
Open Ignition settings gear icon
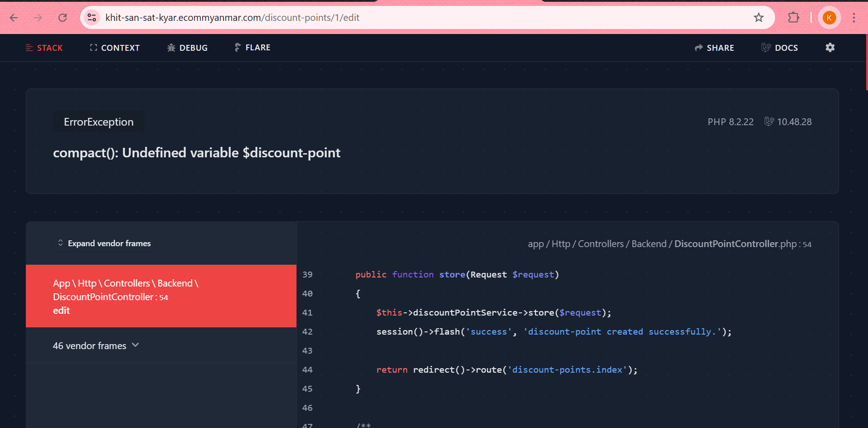pyautogui.click(x=830, y=48)
